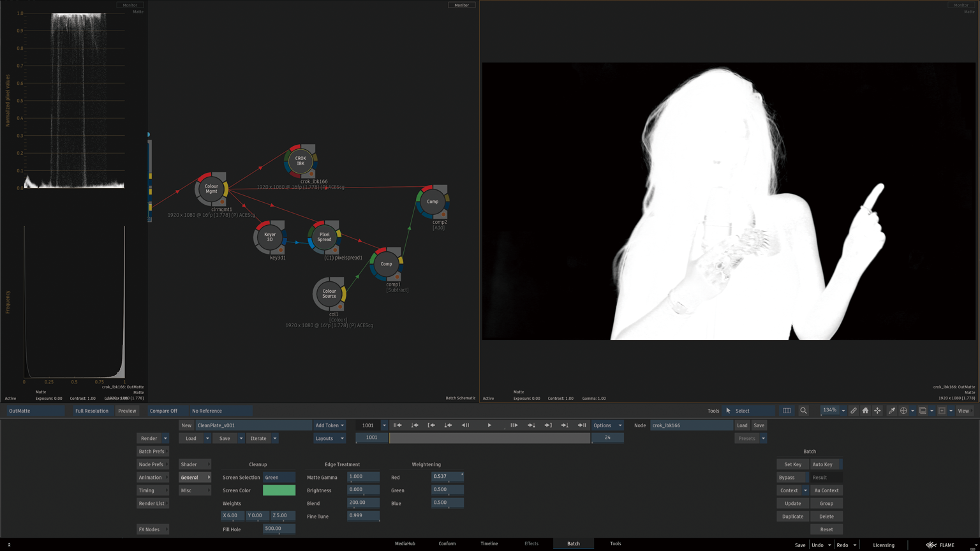Open the Load dropdown arrow in the batch controls
This screenshot has height=551, width=980.
click(x=207, y=438)
